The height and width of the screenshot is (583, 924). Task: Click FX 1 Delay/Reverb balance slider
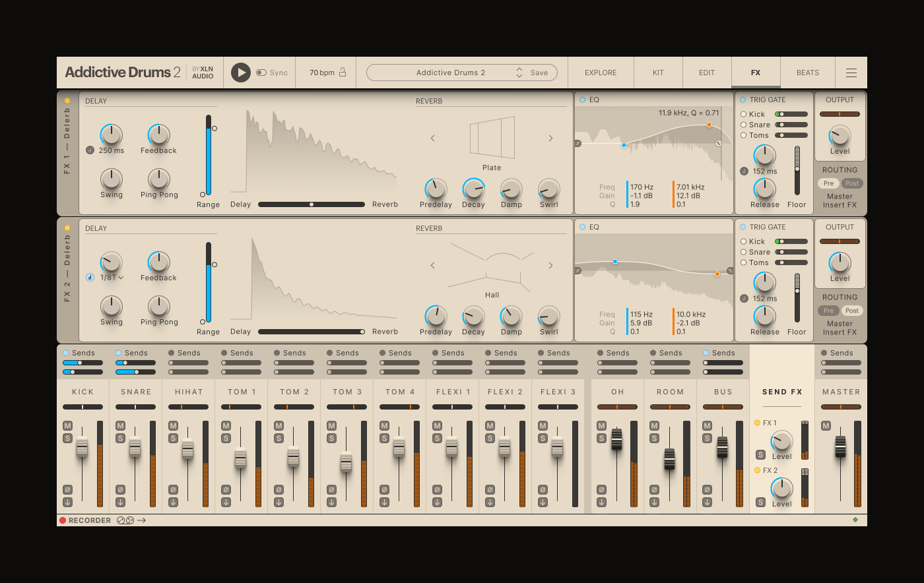[312, 204]
